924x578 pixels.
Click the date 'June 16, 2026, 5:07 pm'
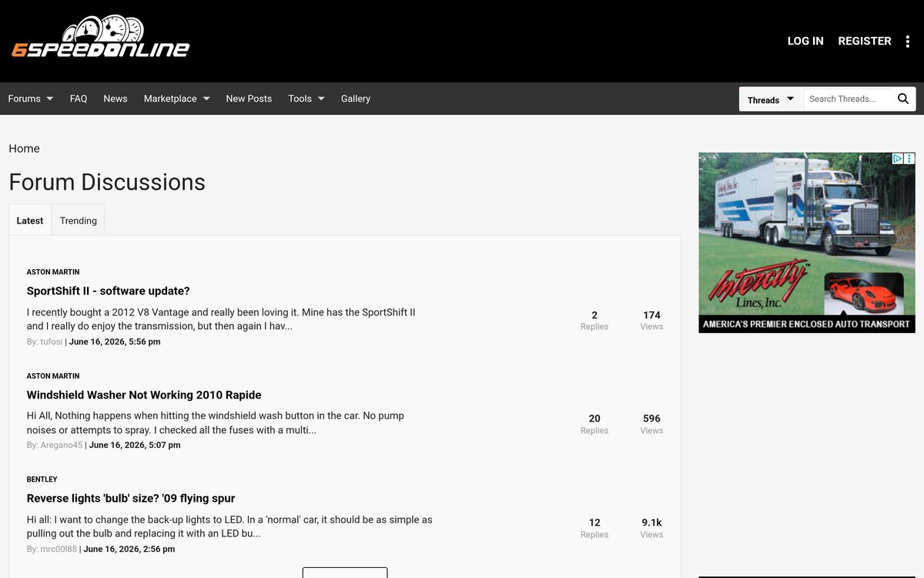point(135,445)
